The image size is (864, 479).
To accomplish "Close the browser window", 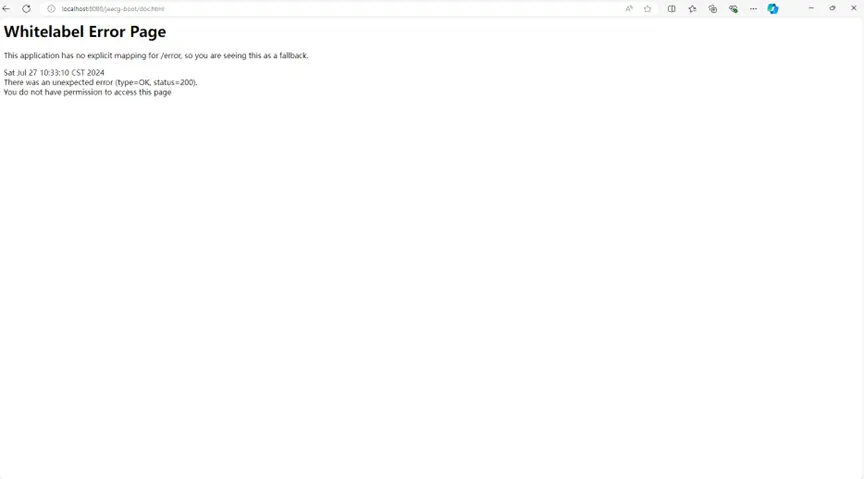I will pos(854,8).
